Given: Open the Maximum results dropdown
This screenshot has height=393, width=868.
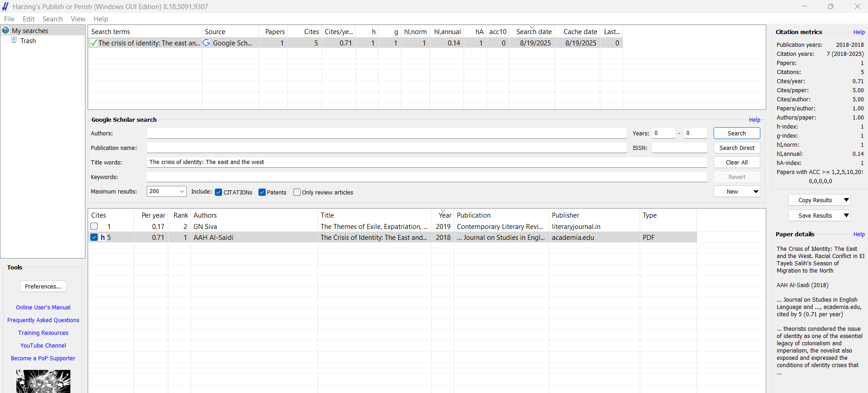Looking at the screenshot, I should coord(182,191).
